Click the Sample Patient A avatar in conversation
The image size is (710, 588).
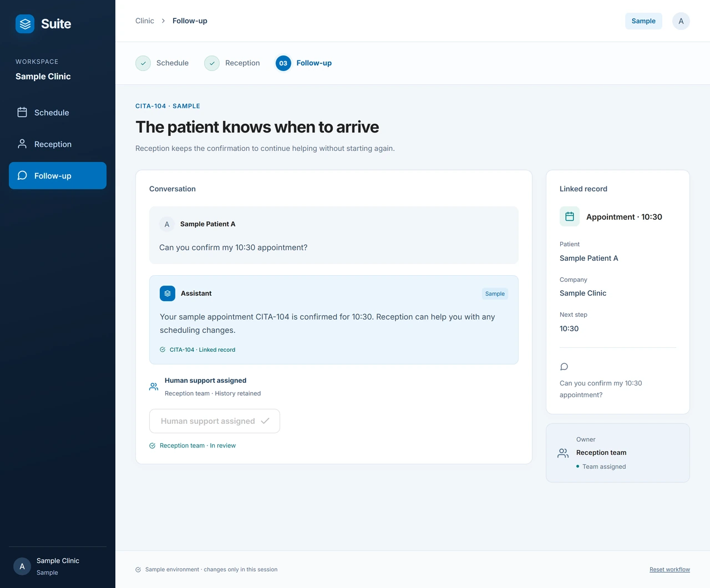coord(167,224)
